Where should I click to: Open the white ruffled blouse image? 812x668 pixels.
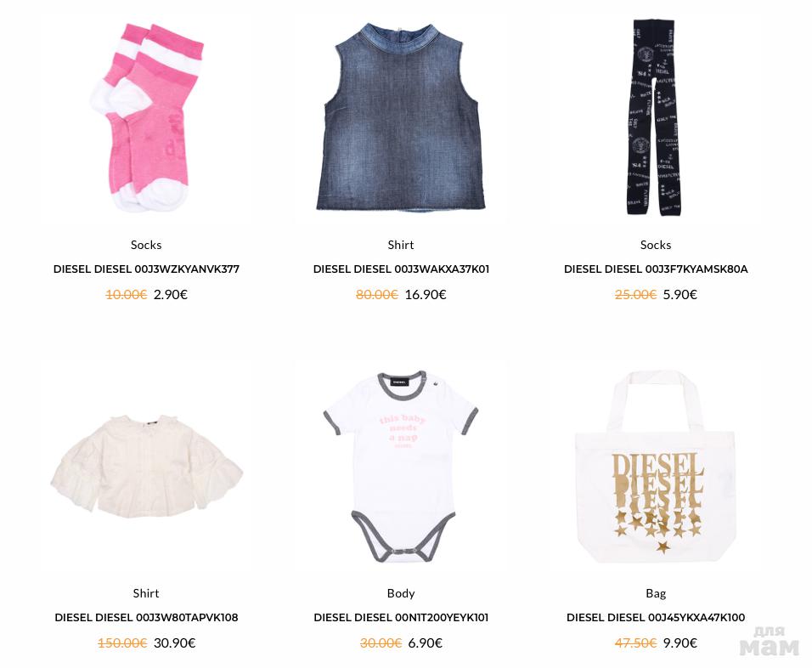[147, 466]
